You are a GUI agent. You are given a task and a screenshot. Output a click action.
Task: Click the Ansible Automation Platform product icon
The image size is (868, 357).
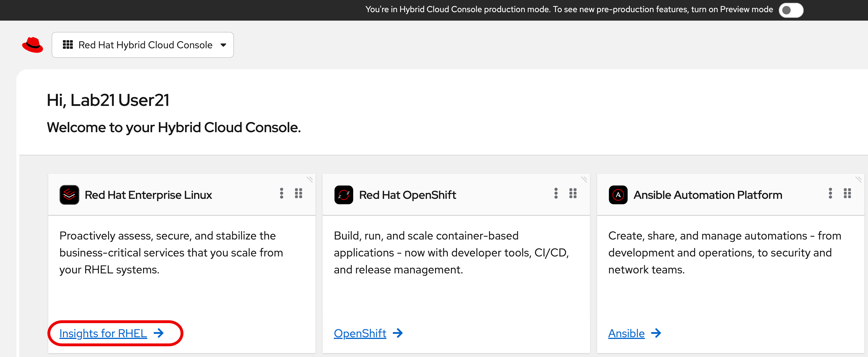pyautogui.click(x=618, y=195)
